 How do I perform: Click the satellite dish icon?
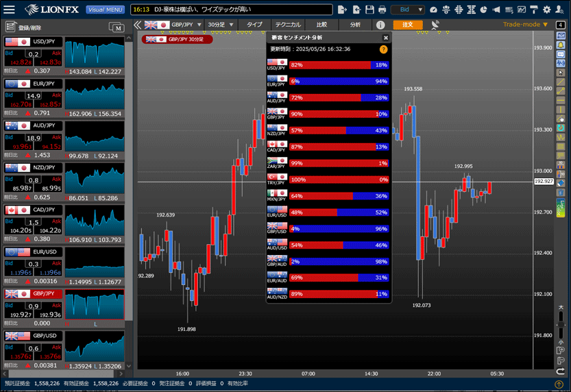click(435, 25)
